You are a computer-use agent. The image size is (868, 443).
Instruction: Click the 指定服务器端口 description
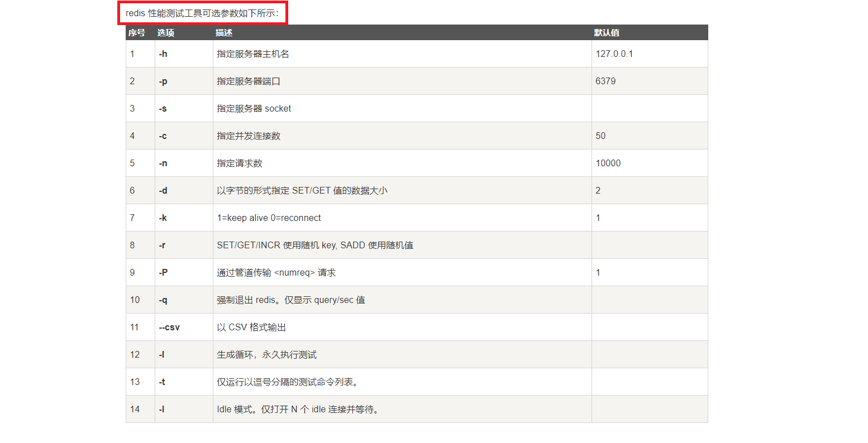[249, 81]
